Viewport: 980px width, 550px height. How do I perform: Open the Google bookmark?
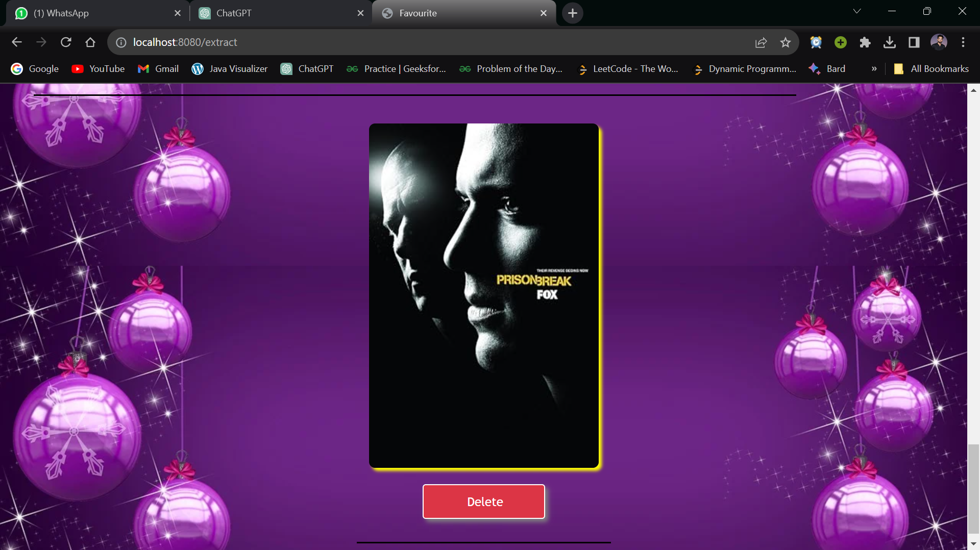(x=35, y=69)
